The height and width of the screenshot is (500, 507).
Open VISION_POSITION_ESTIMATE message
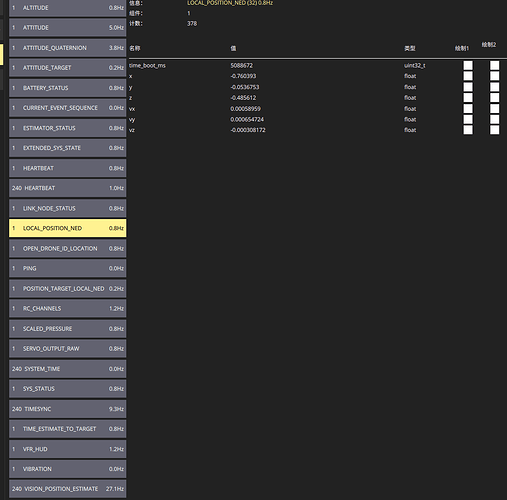pyautogui.click(x=67, y=489)
